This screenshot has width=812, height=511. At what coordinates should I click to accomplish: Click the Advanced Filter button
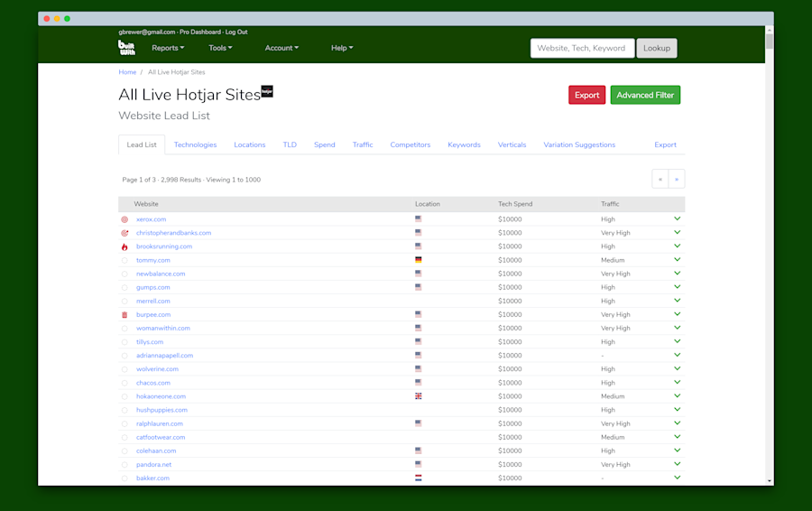click(x=645, y=95)
